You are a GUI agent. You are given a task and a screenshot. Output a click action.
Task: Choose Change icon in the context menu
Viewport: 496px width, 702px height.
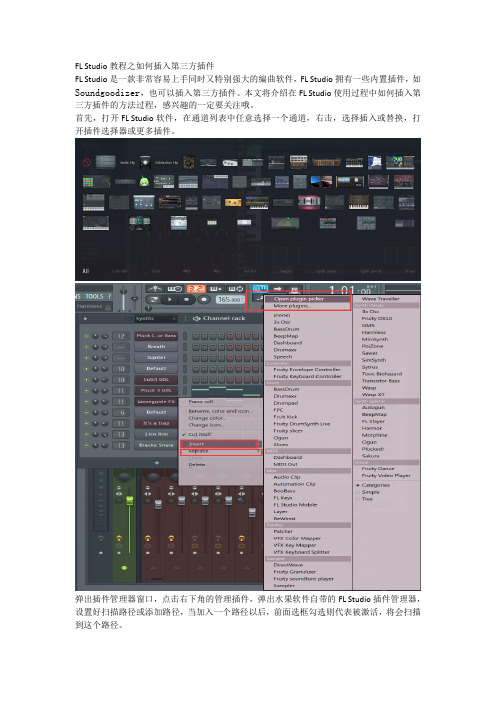[205, 425]
